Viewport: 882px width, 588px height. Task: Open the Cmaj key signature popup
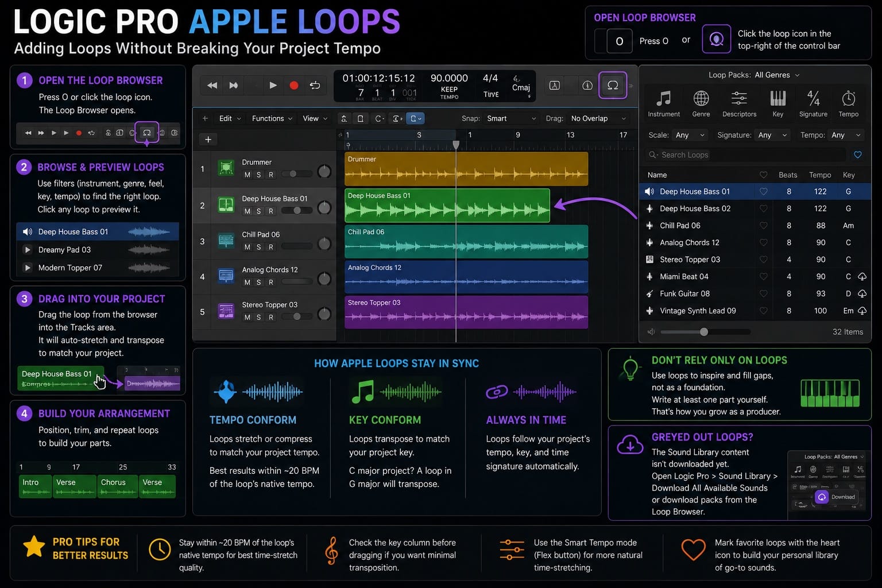tap(521, 88)
